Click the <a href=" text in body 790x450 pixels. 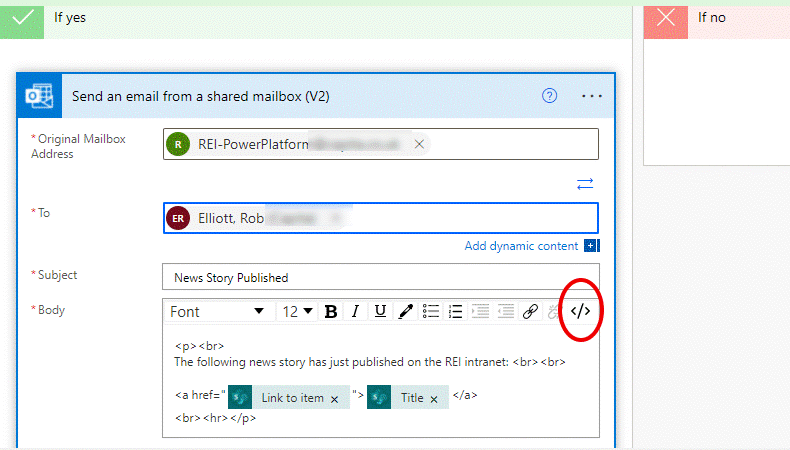pos(200,395)
